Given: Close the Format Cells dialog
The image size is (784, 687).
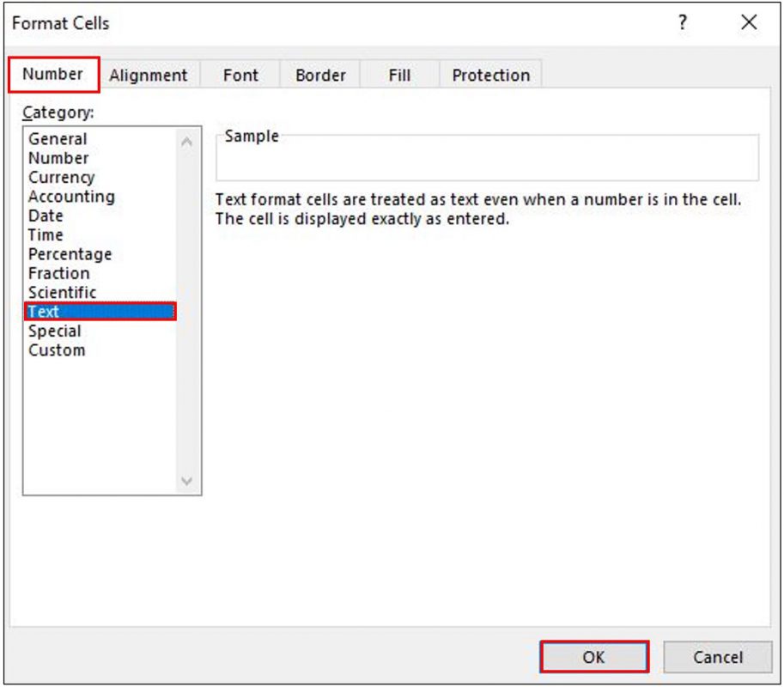Looking at the screenshot, I should tap(749, 22).
